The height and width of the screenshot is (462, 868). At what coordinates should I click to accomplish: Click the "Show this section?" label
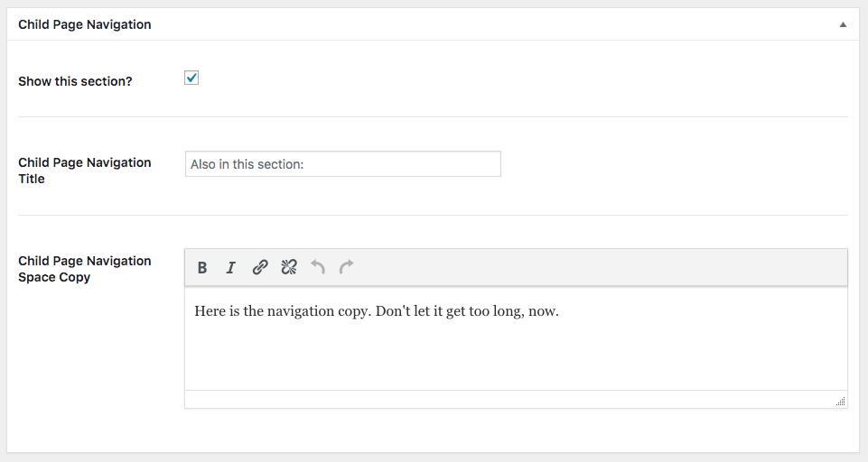75,81
